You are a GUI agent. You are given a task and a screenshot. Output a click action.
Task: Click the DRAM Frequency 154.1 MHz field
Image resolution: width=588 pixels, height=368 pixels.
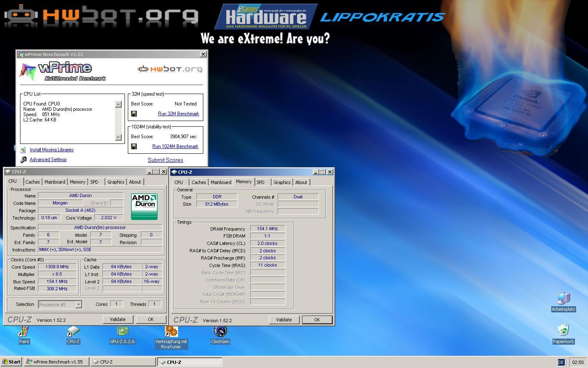click(267, 229)
